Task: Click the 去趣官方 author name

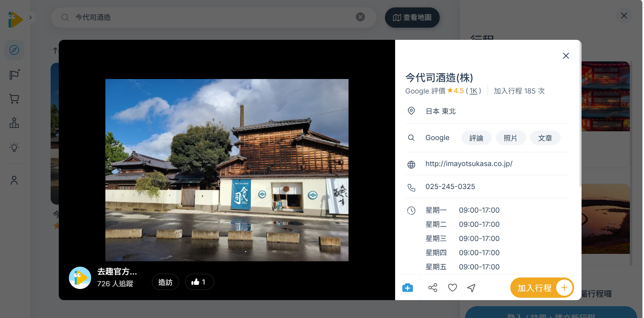Action: [117, 272]
